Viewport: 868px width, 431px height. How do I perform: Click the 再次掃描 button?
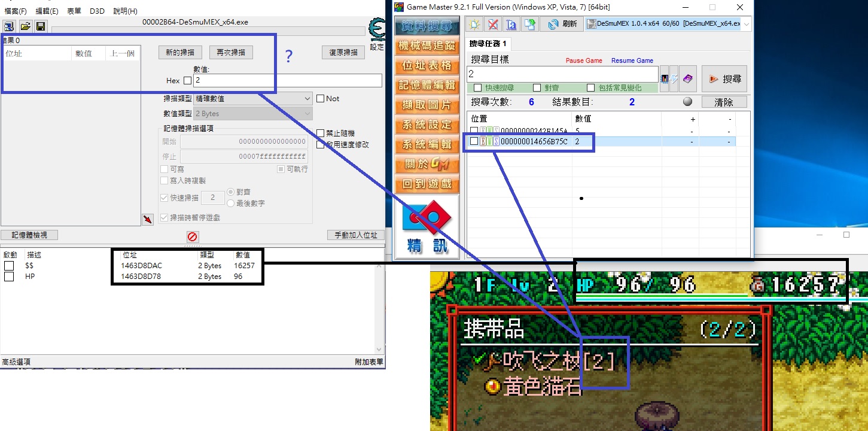pyautogui.click(x=231, y=53)
